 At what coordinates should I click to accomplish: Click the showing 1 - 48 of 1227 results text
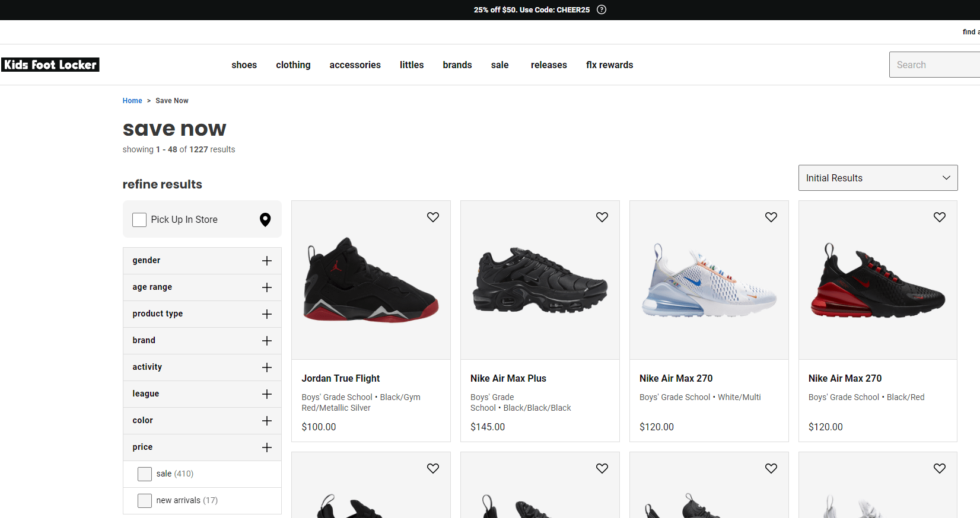[179, 149]
